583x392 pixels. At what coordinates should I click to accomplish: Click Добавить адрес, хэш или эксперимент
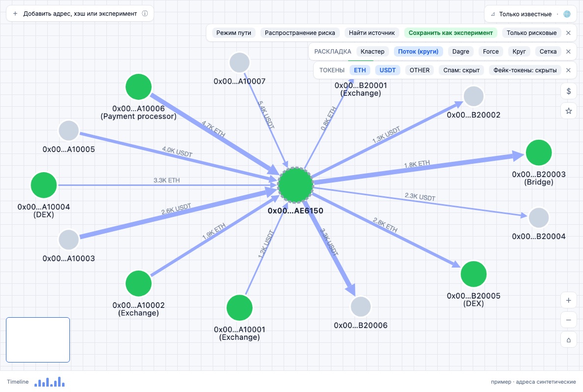(x=80, y=13)
